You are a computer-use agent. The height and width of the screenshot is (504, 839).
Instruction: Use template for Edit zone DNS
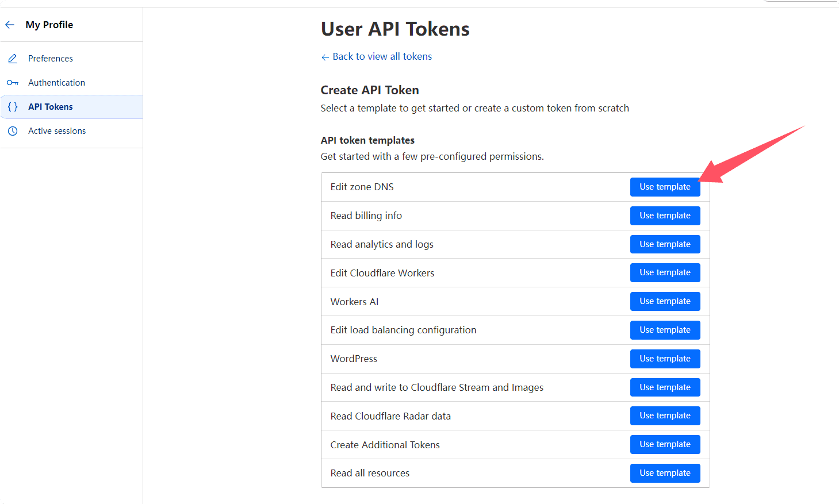(665, 187)
